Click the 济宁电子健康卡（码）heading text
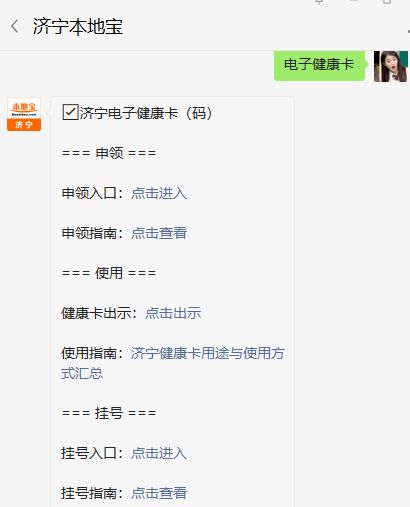Screen dimensions: 410x507 [x=146, y=113]
